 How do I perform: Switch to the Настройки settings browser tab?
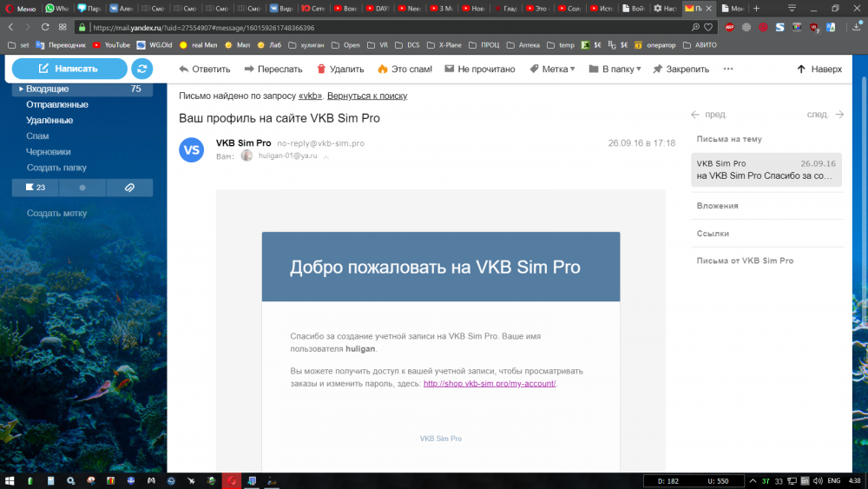click(666, 9)
